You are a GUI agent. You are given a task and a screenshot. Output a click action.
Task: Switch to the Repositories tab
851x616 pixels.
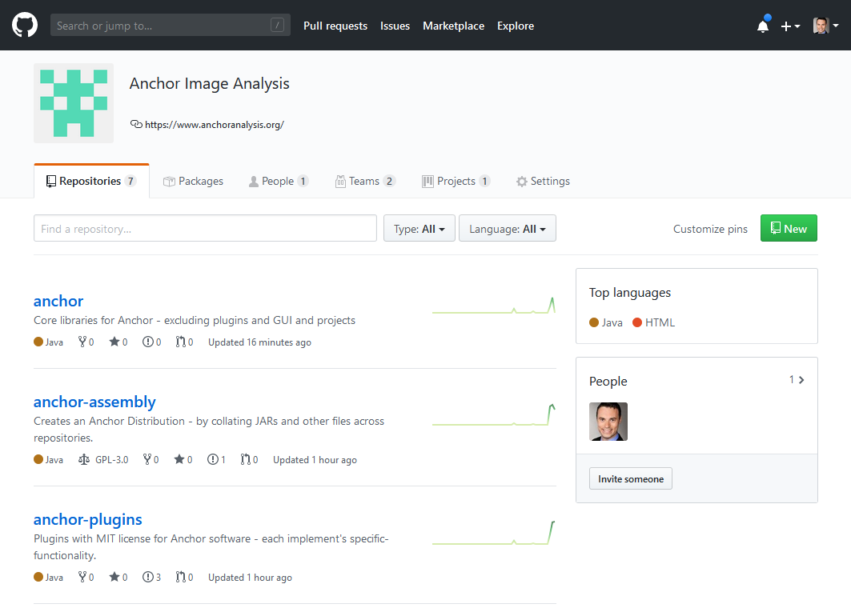point(91,181)
